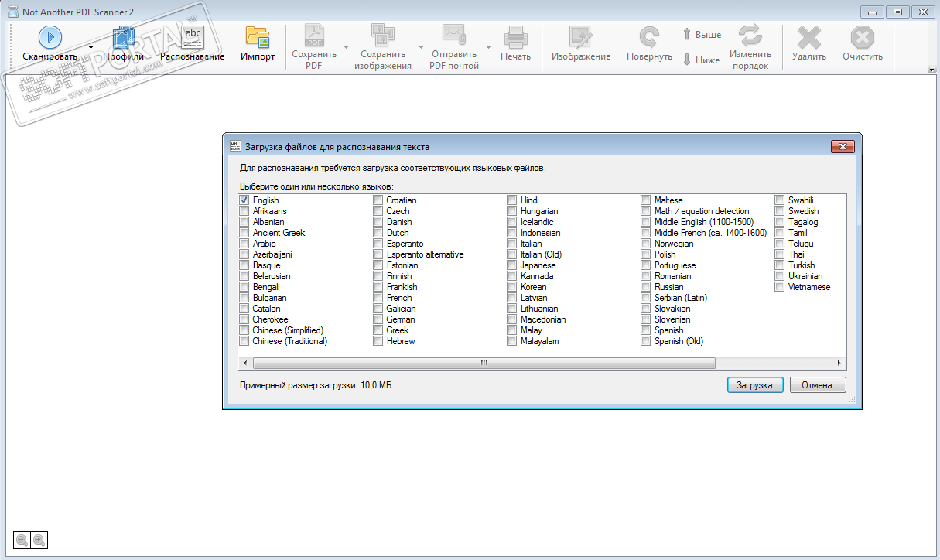Open the toolbar overflow arrow
Screen dimensions: 940x560
tap(931, 70)
